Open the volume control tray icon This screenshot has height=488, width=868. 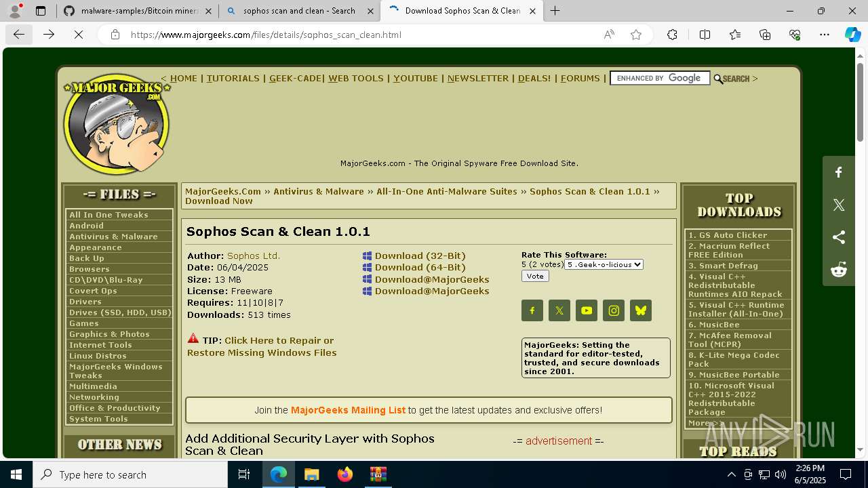coord(780,474)
